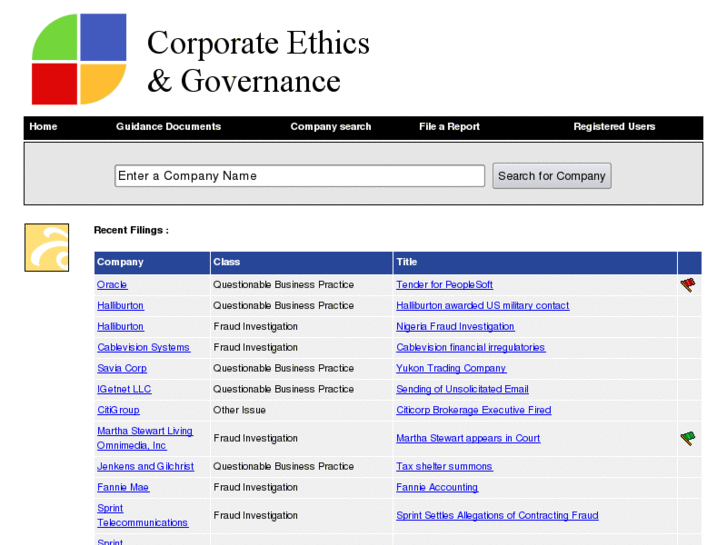Open Cablevision financial irregulatories filing
Viewport: 727px width, 545px height.
(471, 347)
